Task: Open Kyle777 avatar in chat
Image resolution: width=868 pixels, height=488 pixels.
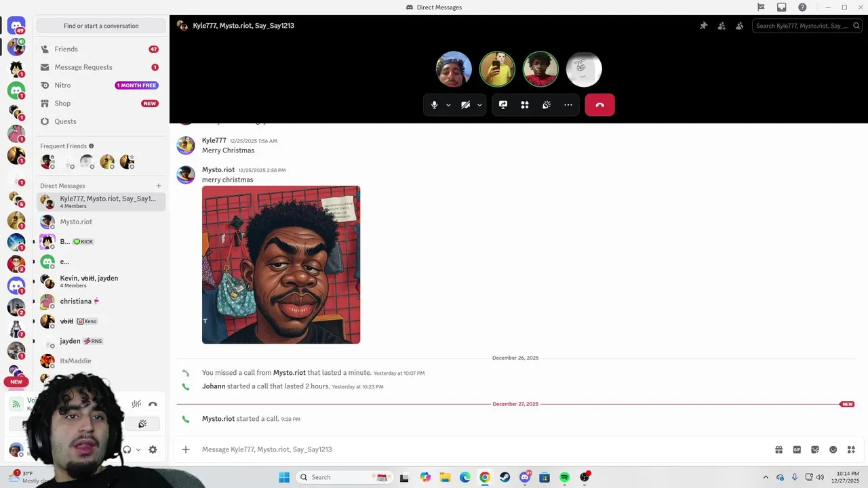Action: pyautogui.click(x=186, y=145)
